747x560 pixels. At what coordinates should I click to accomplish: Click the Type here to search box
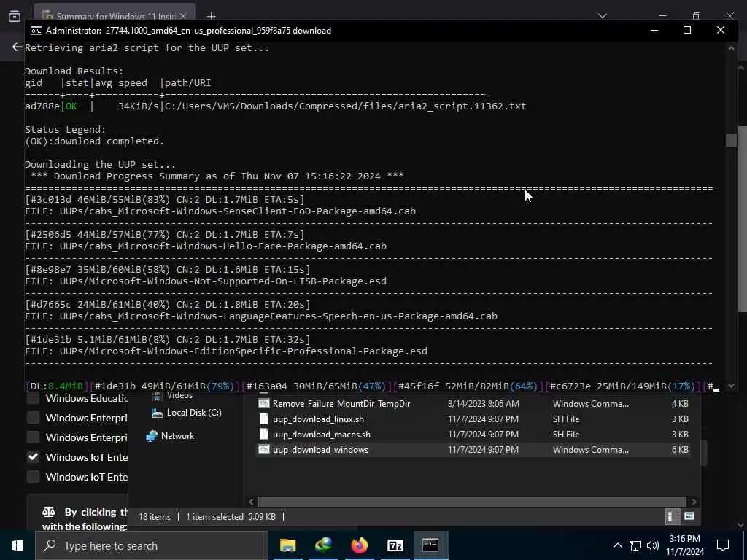[x=152, y=545]
